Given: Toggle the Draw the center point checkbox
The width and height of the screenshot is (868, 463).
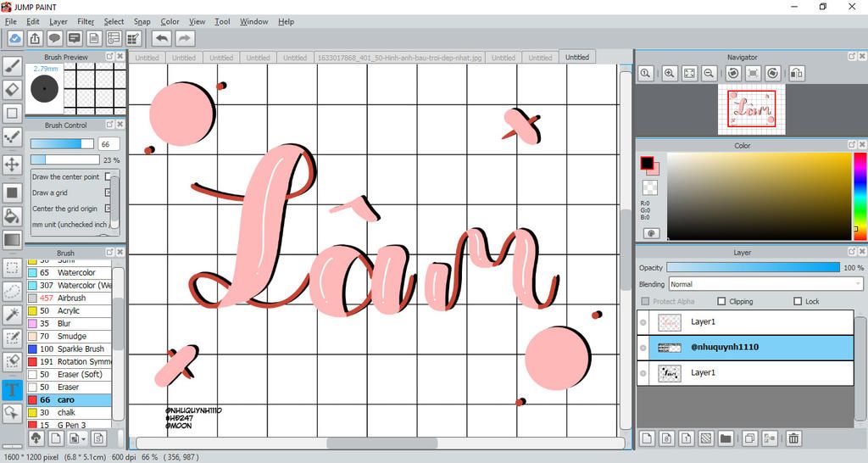Looking at the screenshot, I should click(108, 176).
